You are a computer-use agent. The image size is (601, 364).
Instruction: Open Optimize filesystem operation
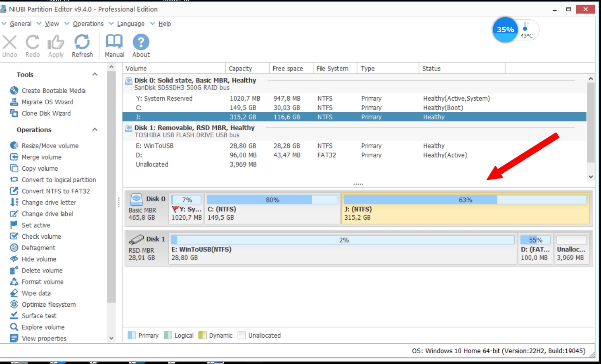point(49,305)
